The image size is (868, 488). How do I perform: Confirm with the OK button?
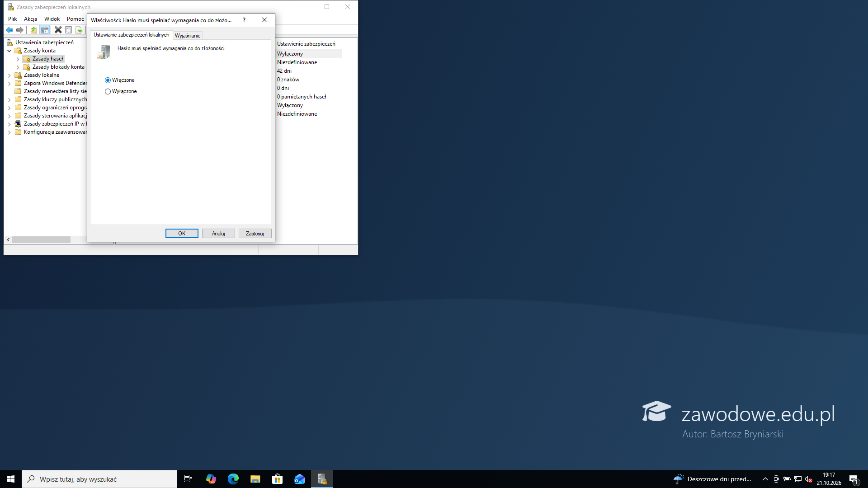click(182, 233)
